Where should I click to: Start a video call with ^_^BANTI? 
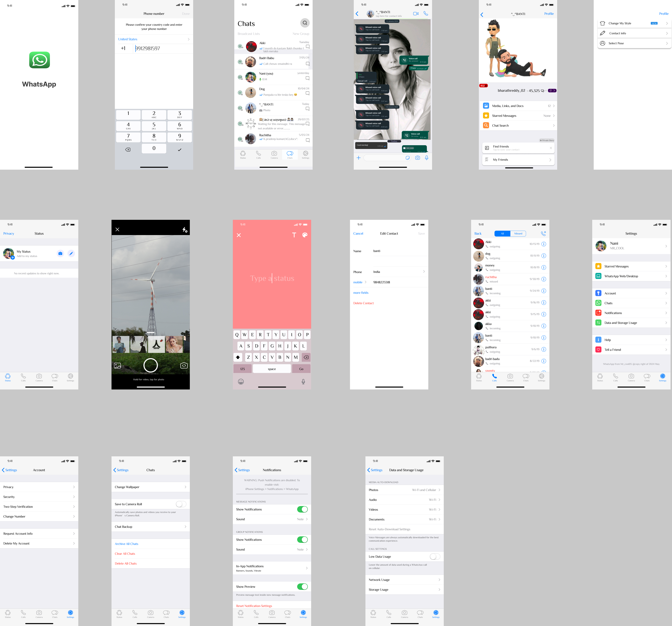click(x=416, y=14)
